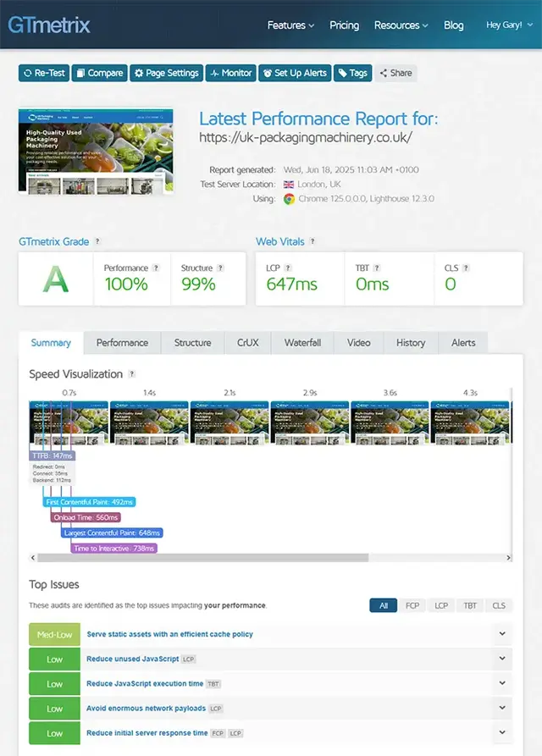Open Serve static assets audit link

pyautogui.click(x=169, y=634)
